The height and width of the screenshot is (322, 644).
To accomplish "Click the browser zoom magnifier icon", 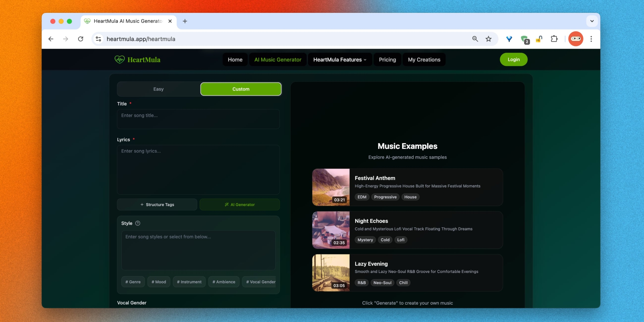I will point(475,39).
